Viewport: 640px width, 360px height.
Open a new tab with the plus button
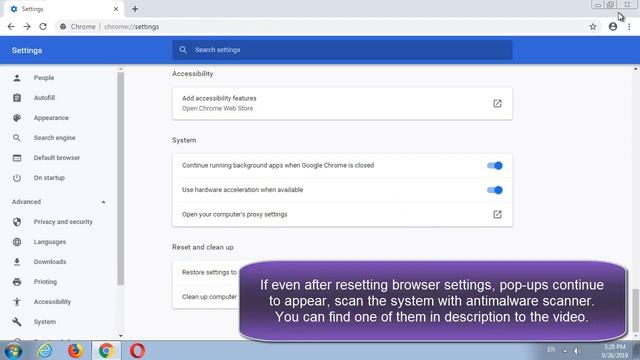point(135,9)
